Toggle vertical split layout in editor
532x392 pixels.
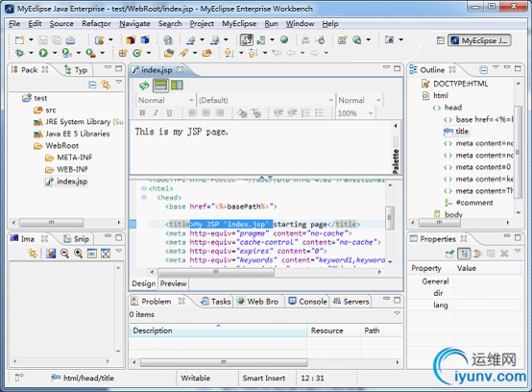pos(177,85)
